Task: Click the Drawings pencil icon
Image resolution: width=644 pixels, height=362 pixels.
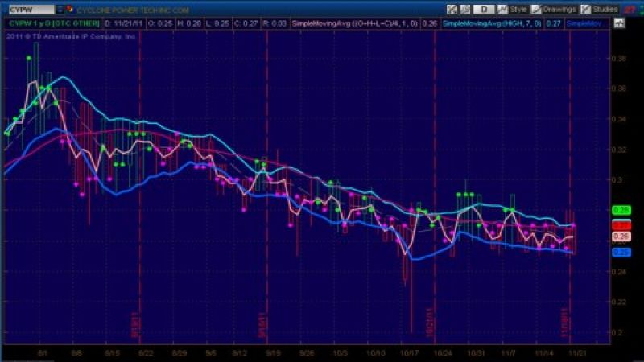Action: point(535,10)
